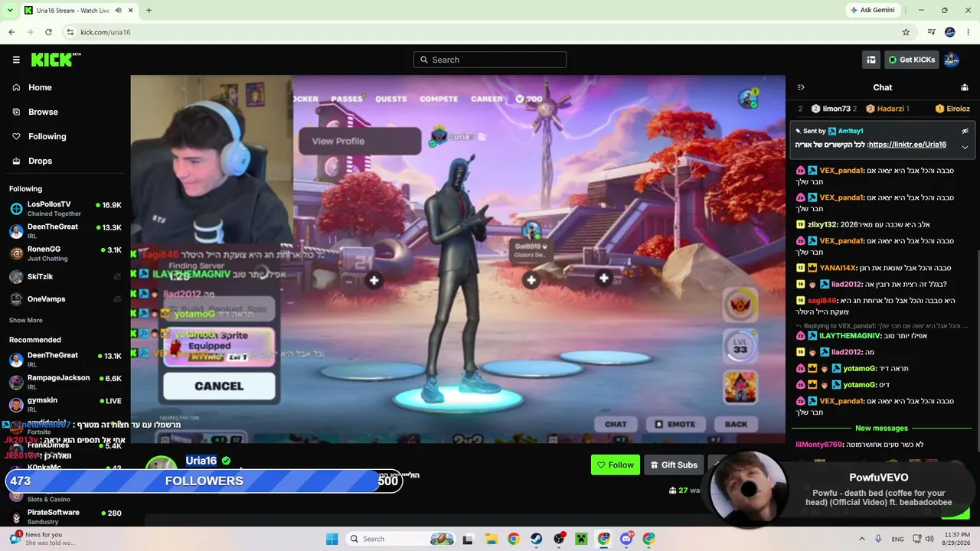Click Hadarzi in chat leaderboard
This screenshot has height=551, width=980.
pos(891,109)
